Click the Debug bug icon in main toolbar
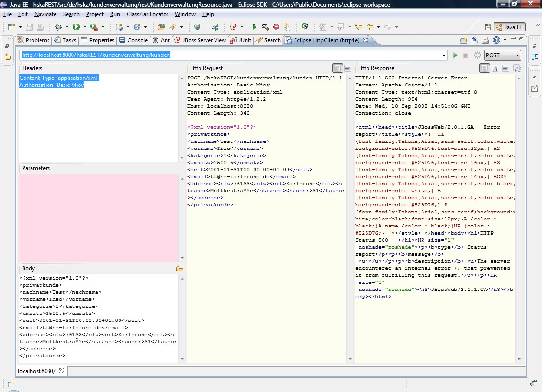This screenshot has height=392, width=542. [59, 27]
